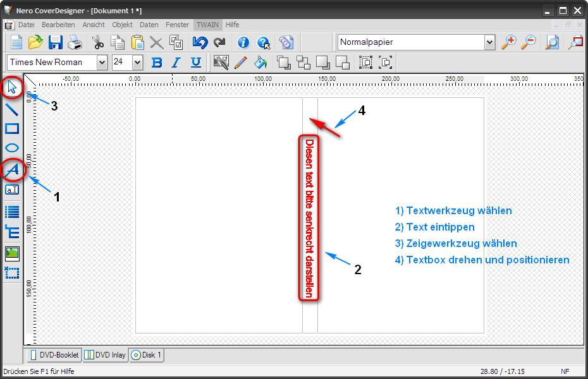
Task: Undo the last action
Action: coord(200,42)
